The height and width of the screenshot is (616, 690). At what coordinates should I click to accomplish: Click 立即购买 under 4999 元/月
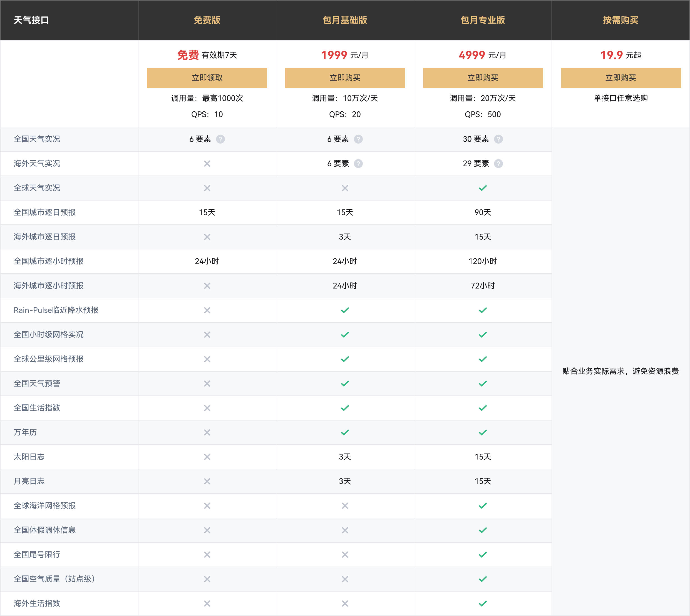[483, 78]
